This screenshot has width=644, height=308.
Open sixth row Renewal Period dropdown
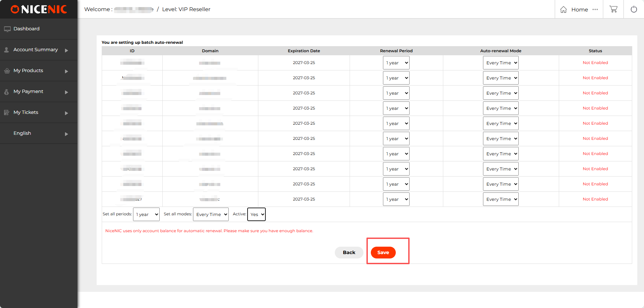pyautogui.click(x=396, y=138)
